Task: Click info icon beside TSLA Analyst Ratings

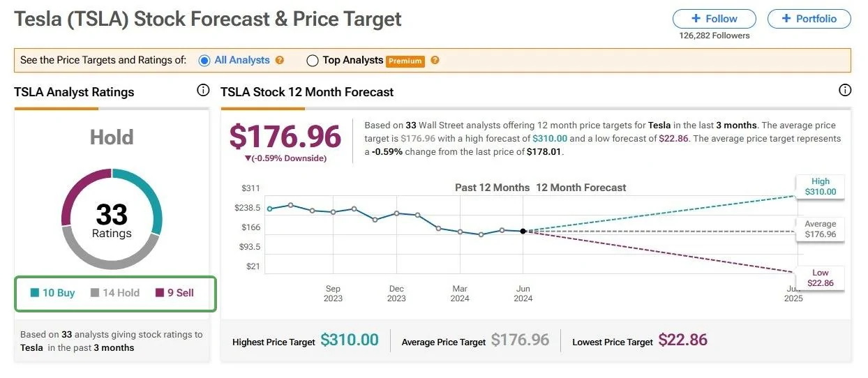Action: pos(203,90)
